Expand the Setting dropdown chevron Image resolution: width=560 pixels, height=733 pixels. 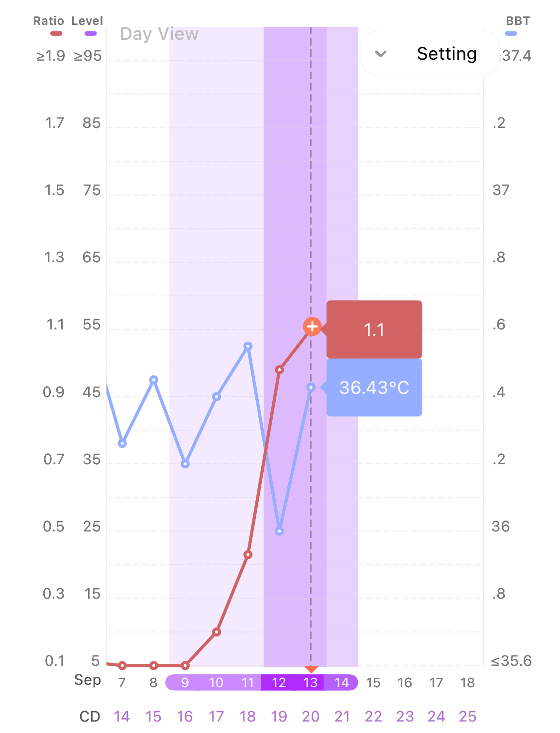tap(381, 54)
